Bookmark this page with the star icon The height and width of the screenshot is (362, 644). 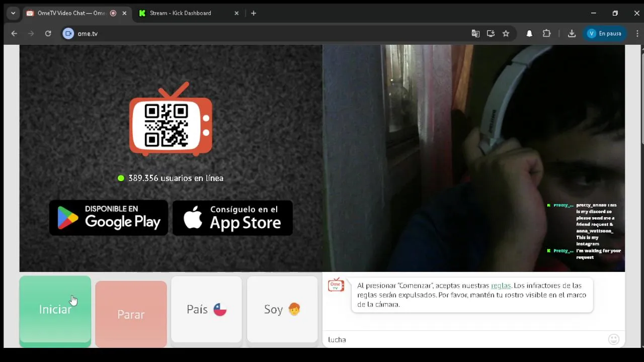[x=506, y=34]
